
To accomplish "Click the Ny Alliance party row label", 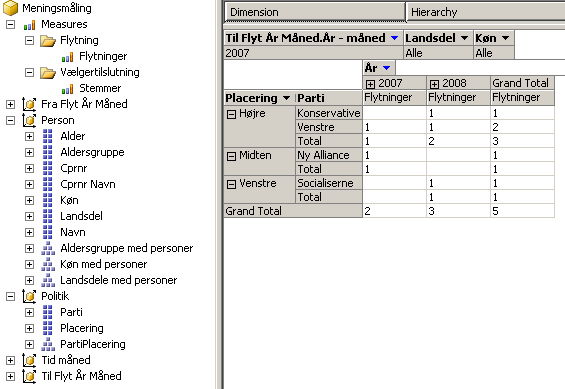I will tap(329, 155).
